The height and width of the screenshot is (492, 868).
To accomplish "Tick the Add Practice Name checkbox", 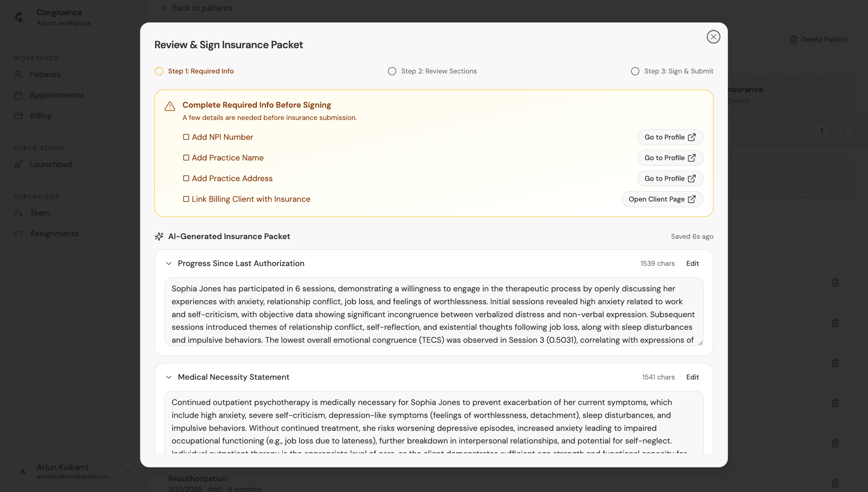I will pyautogui.click(x=186, y=158).
